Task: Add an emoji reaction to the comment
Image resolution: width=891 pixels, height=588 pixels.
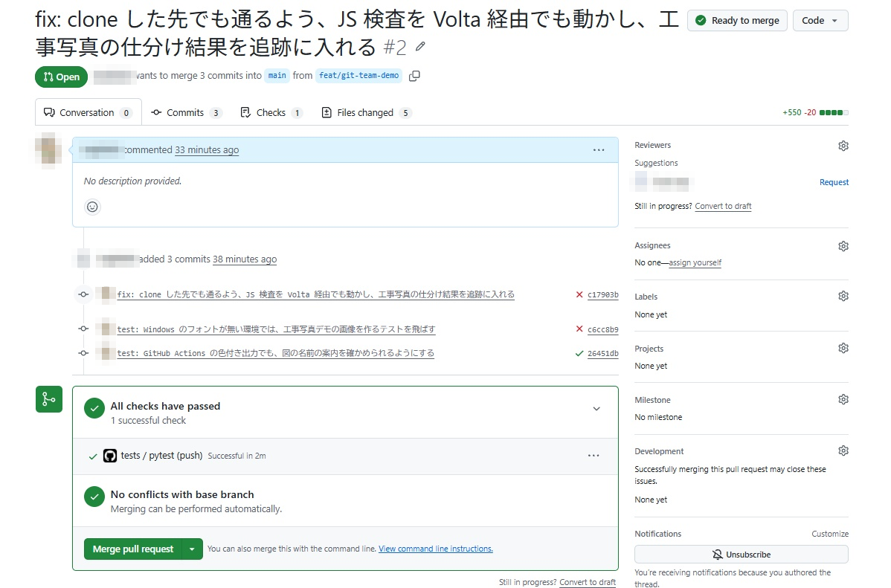Action: [x=93, y=207]
